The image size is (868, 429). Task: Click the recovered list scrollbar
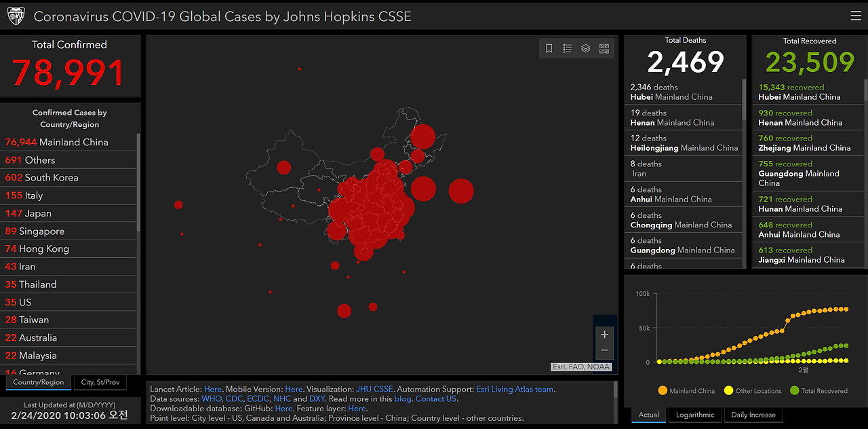click(x=866, y=92)
